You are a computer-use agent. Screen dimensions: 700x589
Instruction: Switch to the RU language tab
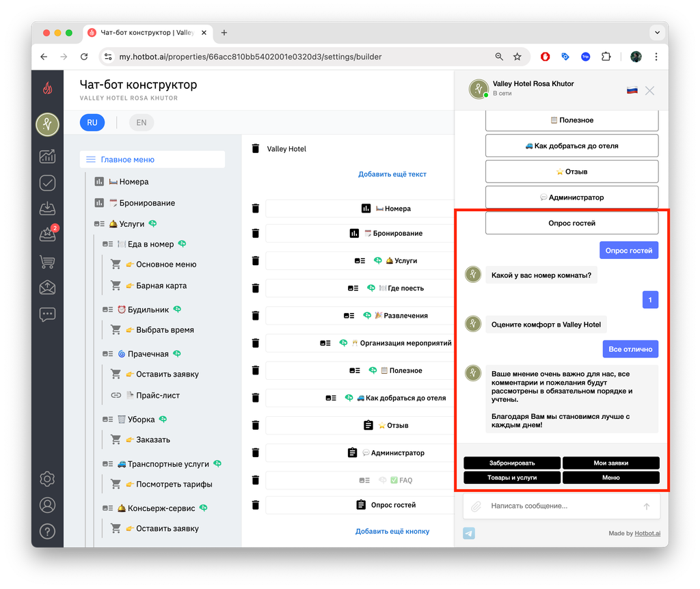tap(92, 123)
